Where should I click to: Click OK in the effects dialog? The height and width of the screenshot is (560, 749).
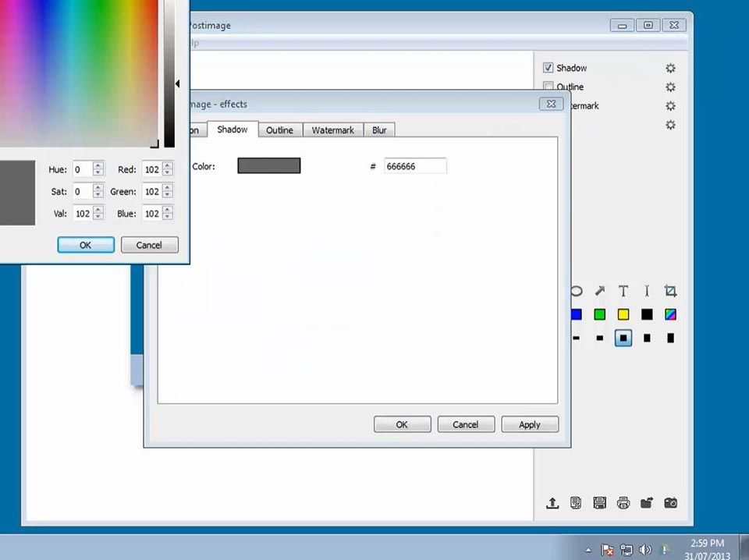[403, 424]
